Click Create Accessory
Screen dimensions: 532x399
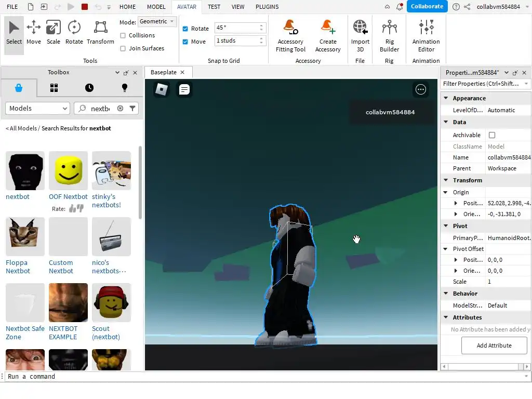coord(328,36)
